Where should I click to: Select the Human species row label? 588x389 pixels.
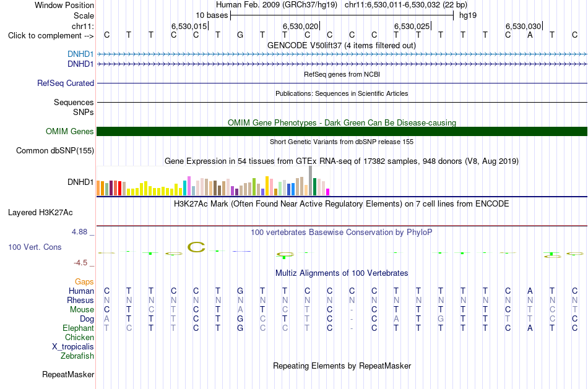point(81,291)
